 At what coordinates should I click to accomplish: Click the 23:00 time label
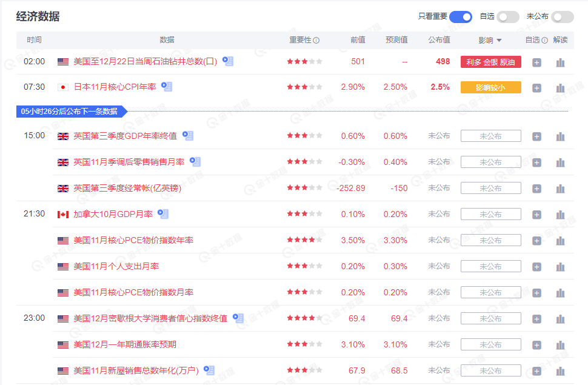pyautogui.click(x=34, y=318)
